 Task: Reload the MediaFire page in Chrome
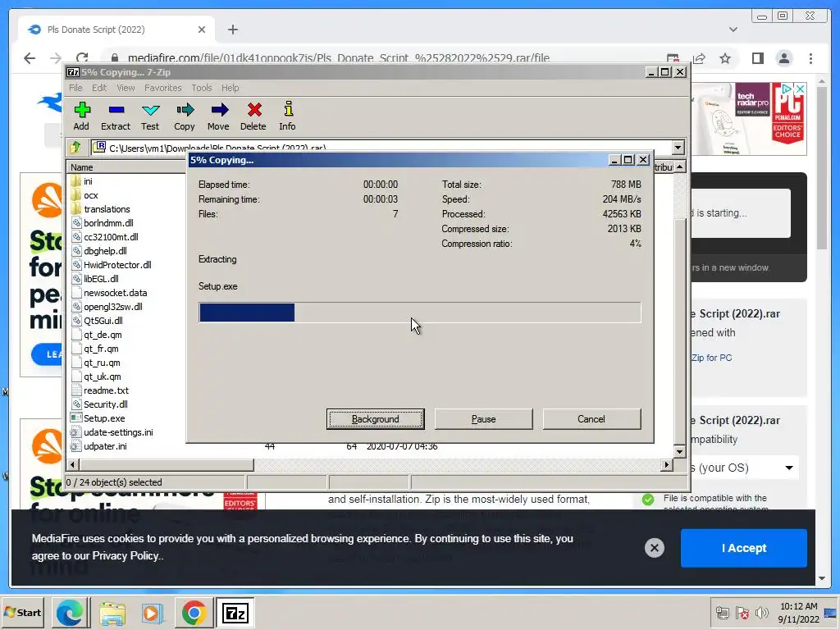coord(82,58)
